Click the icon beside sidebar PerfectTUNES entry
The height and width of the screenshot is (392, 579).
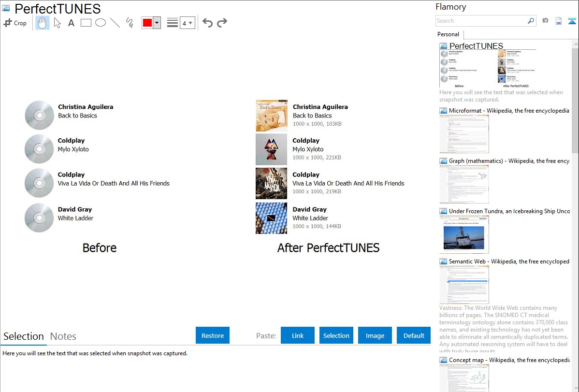tap(444, 46)
